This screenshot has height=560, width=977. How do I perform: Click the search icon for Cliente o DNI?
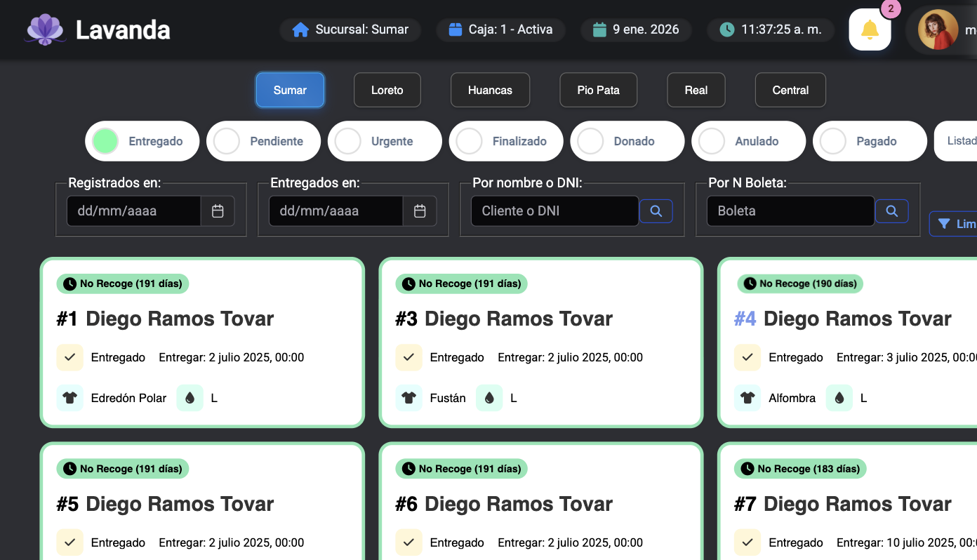656,211
